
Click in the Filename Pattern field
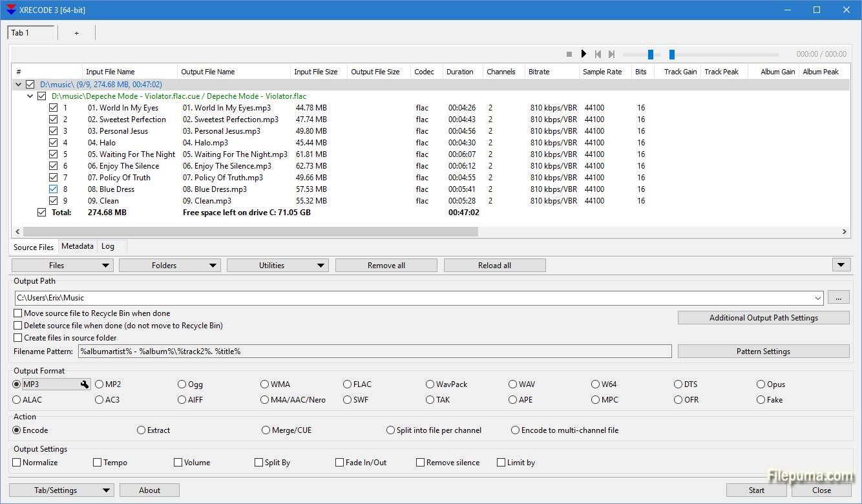coord(375,352)
